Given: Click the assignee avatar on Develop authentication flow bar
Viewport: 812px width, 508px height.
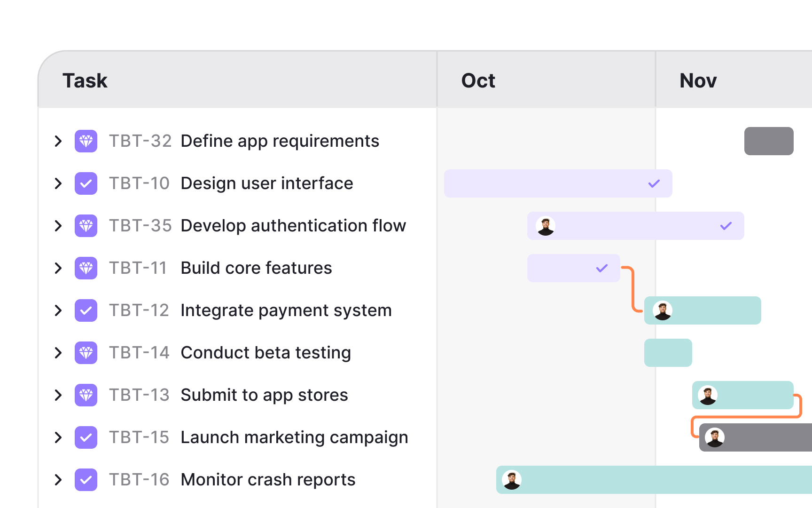Looking at the screenshot, I should tap(545, 226).
